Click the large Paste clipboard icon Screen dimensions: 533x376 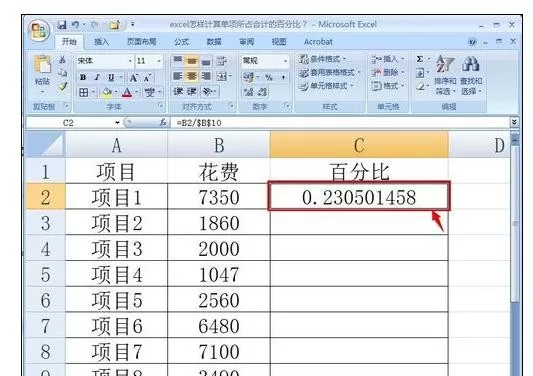pyautogui.click(x=43, y=65)
